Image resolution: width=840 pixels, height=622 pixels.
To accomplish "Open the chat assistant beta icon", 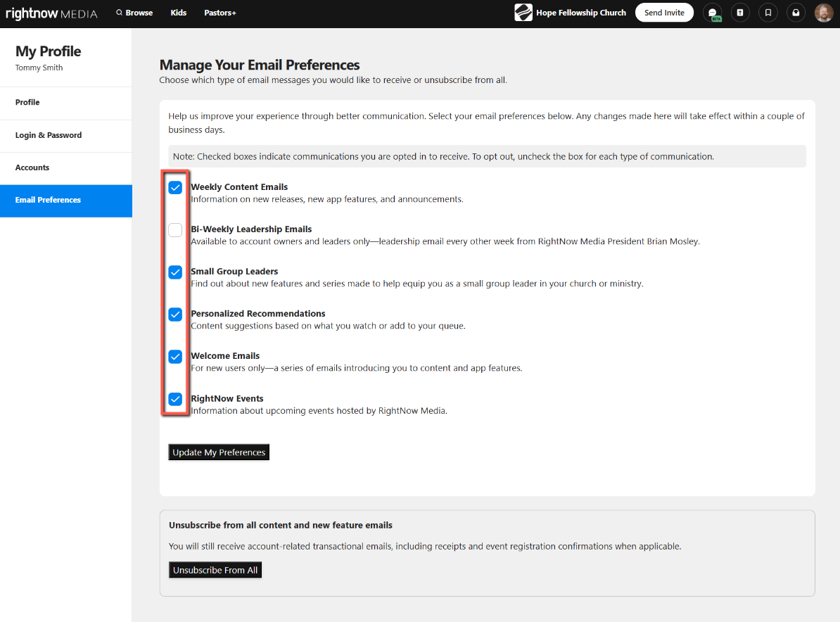I will coord(712,13).
